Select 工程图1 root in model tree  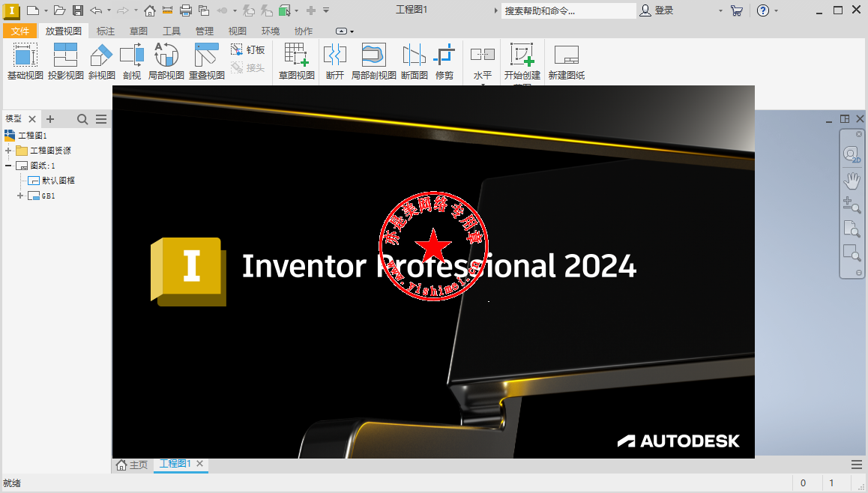[x=25, y=135]
